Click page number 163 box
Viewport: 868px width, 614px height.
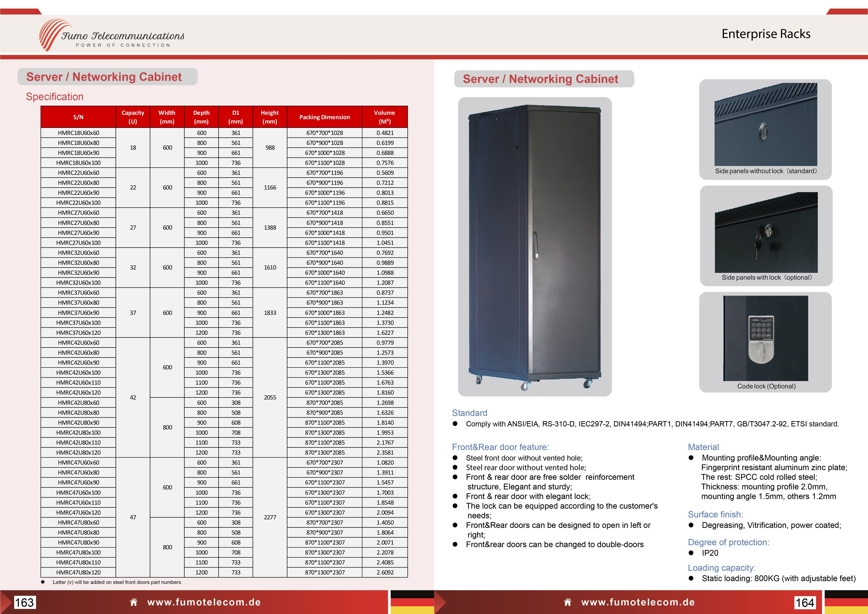pos(24,602)
